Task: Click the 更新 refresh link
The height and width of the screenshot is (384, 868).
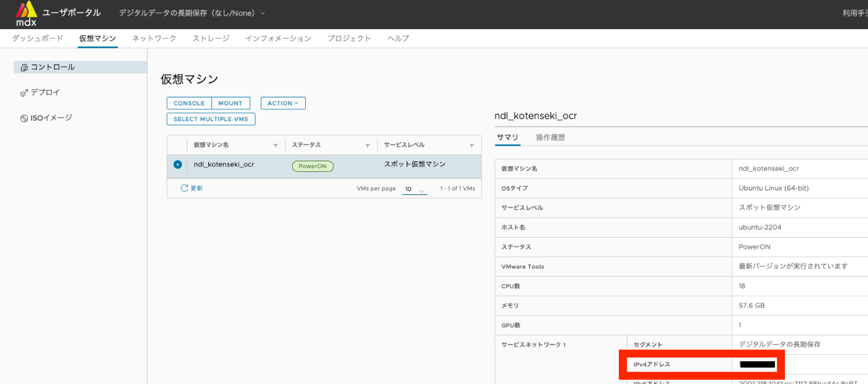Action: click(197, 188)
